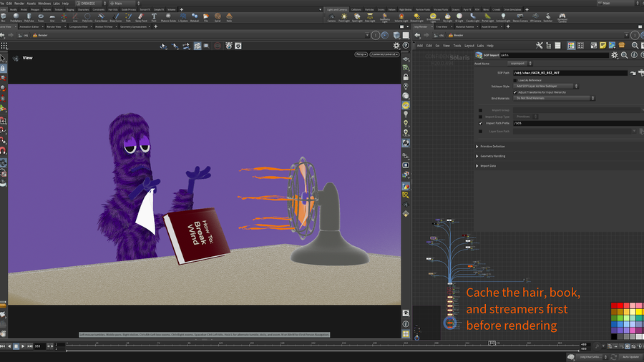Select the Gamepad Camera shelf tool
The height and width of the screenshot is (362, 644).
(x=562, y=18)
